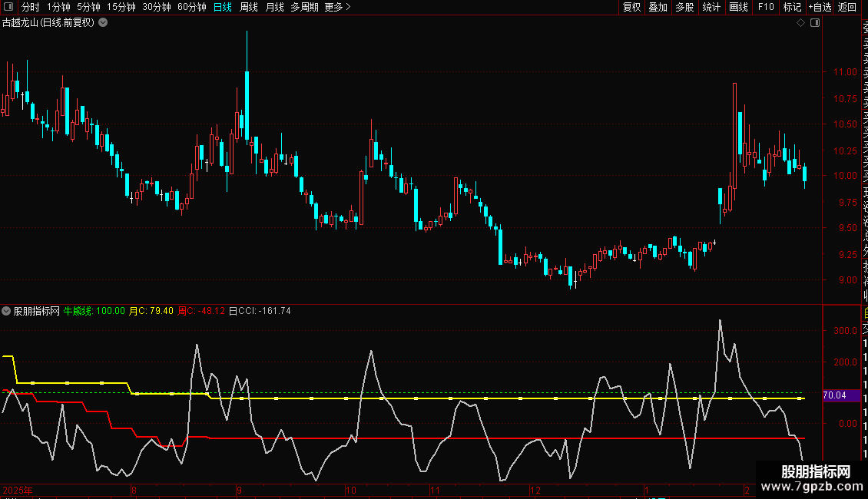Viewport: 868px width, 499px height.
Task: Click the 11.00 price axis label
Action: [x=845, y=72]
